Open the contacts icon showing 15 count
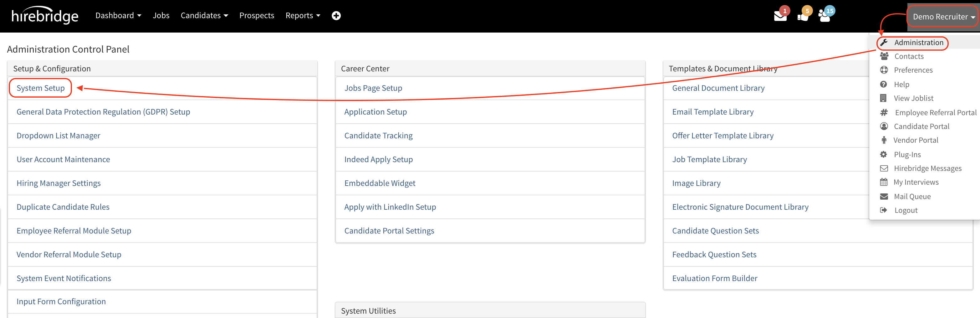 (x=825, y=16)
